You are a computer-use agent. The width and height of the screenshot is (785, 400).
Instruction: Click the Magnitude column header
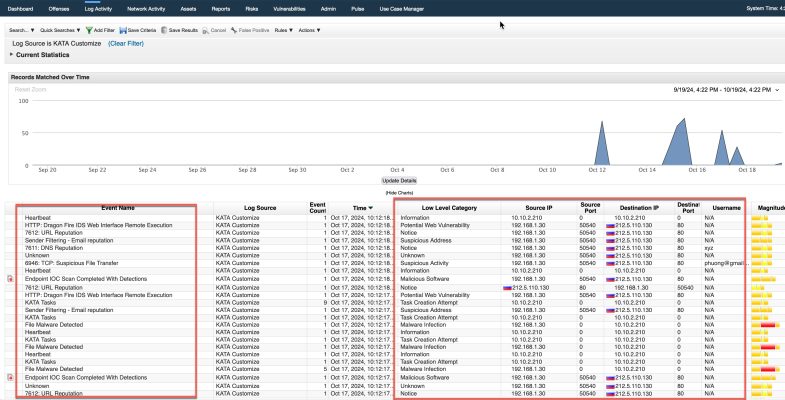[x=771, y=208]
